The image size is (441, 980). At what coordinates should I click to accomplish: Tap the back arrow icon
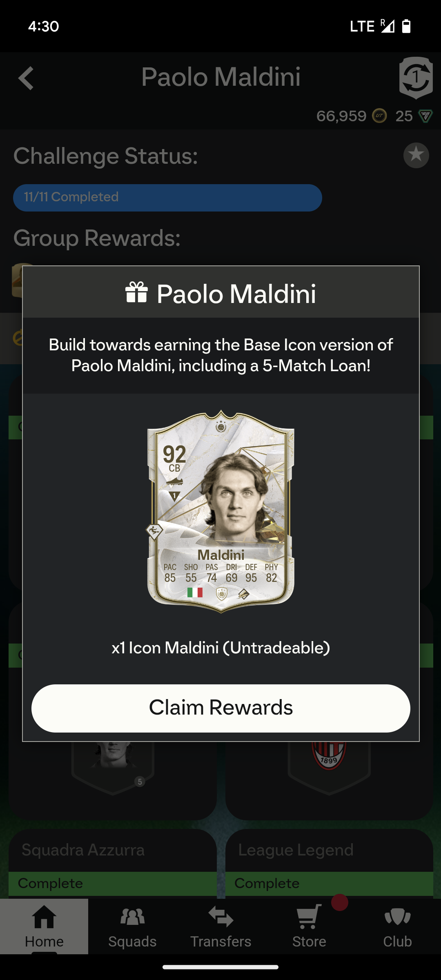pyautogui.click(x=26, y=78)
